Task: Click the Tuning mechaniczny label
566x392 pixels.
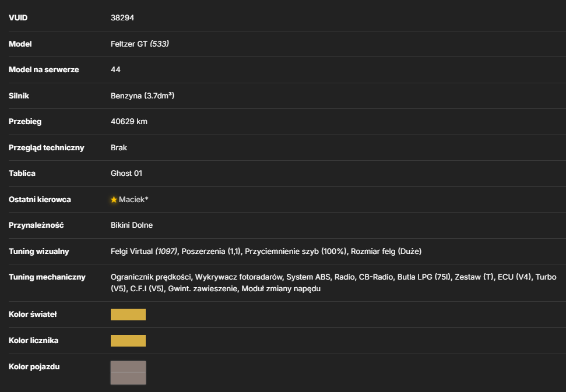Action: tap(47, 277)
